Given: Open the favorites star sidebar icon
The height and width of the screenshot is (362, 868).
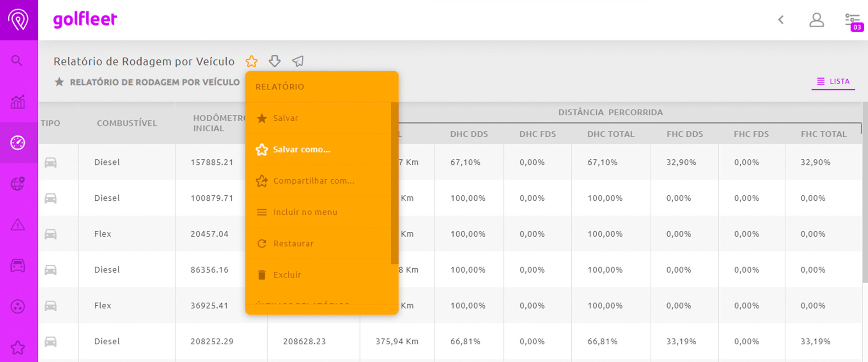Looking at the screenshot, I should click(18, 347).
